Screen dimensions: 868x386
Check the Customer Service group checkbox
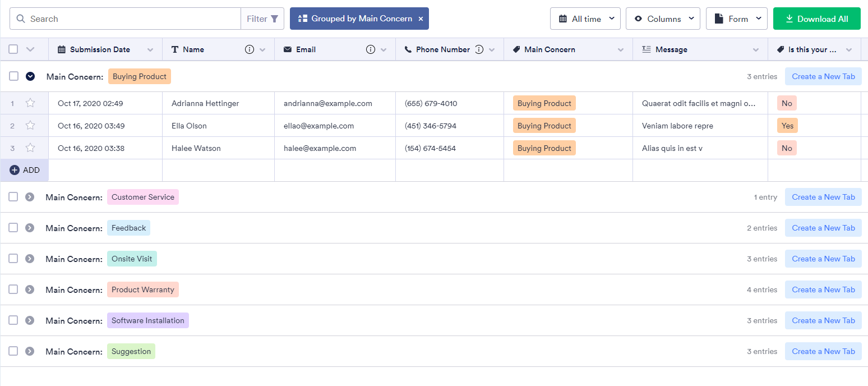pyautogui.click(x=13, y=197)
